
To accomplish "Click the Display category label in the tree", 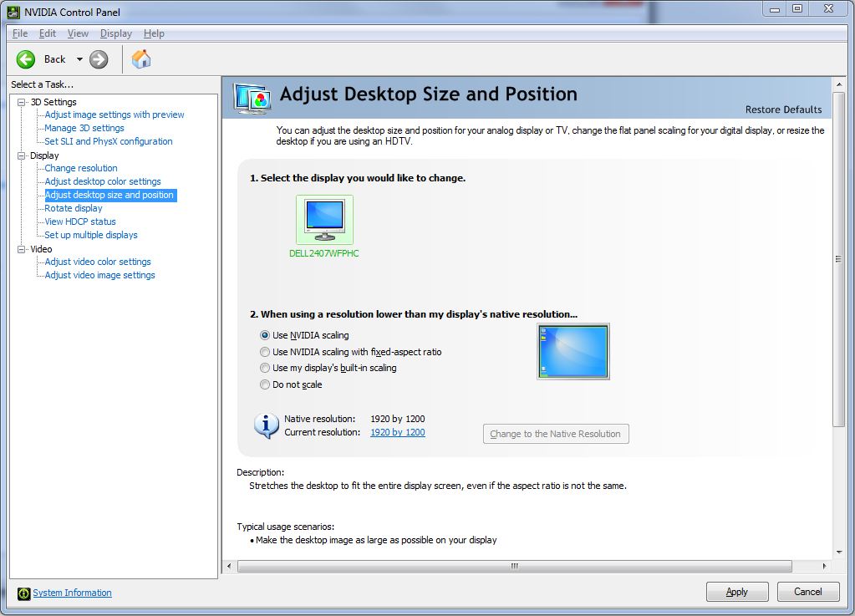I will click(x=44, y=155).
